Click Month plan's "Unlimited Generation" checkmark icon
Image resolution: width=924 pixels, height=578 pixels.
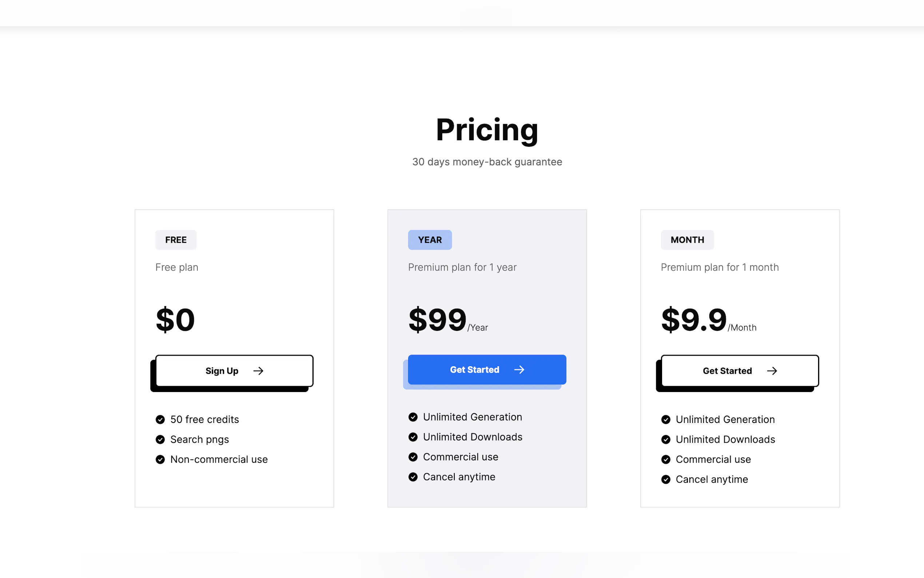coord(666,419)
